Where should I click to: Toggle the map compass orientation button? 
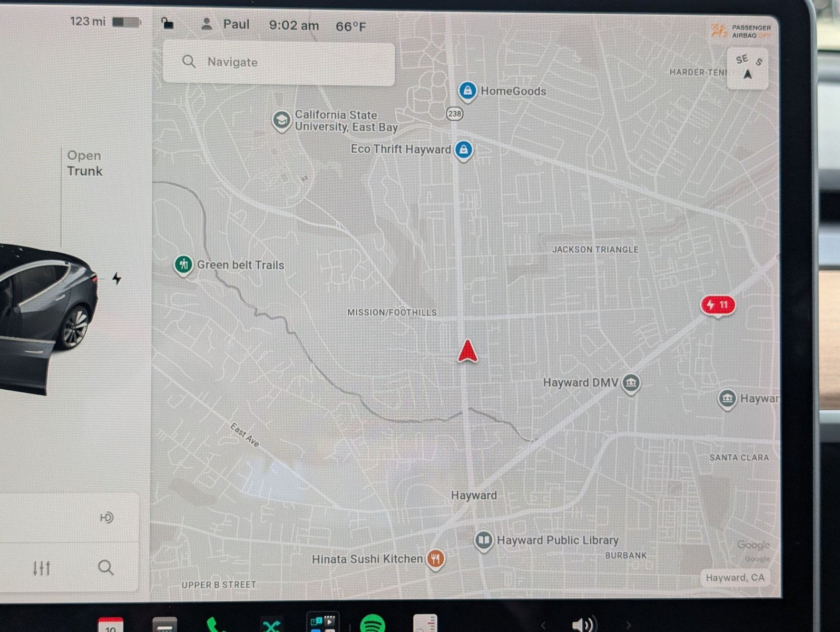point(747,68)
